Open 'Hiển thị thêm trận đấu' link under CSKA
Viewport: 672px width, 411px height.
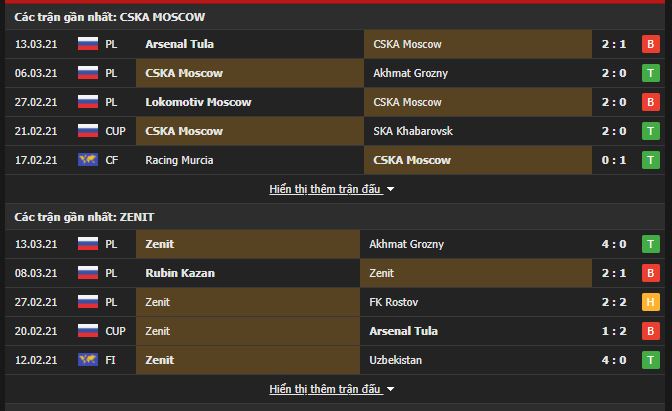tap(325, 189)
